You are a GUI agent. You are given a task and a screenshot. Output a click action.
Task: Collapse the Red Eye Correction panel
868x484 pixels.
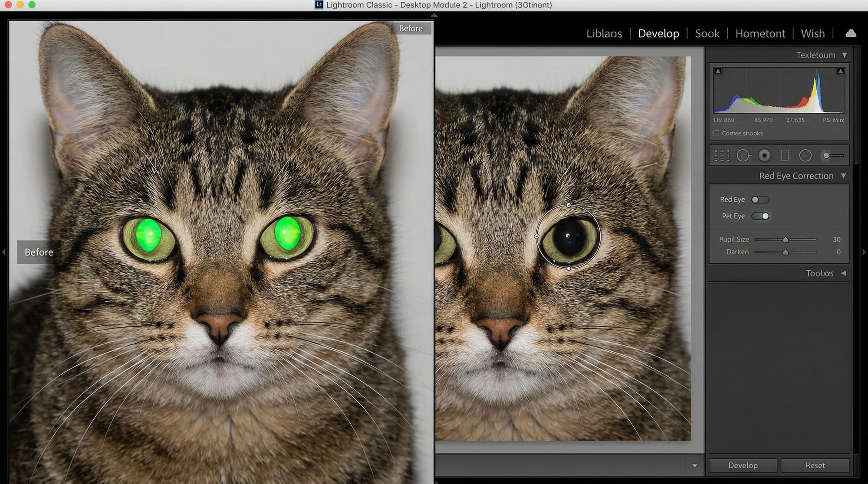tap(844, 176)
